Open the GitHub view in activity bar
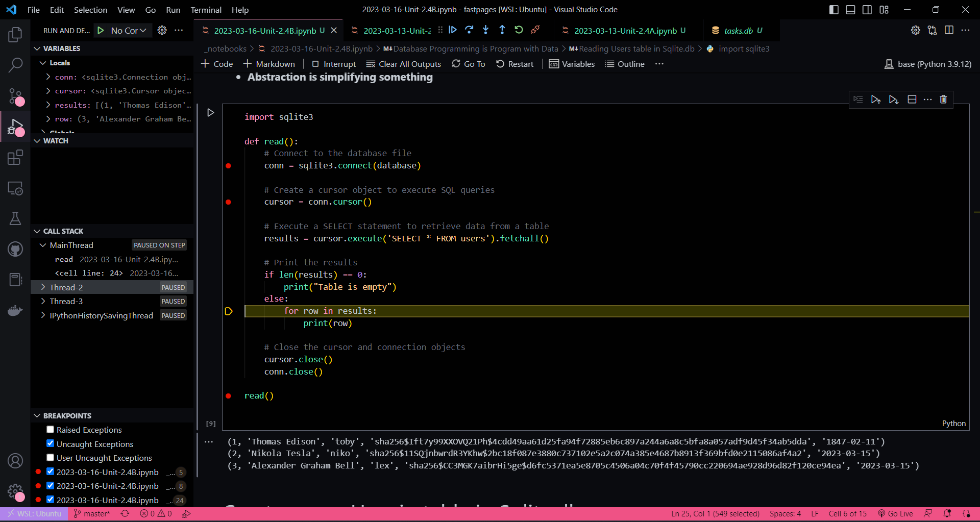The height and width of the screenshot is (522, 980). (x=15, y=249)
